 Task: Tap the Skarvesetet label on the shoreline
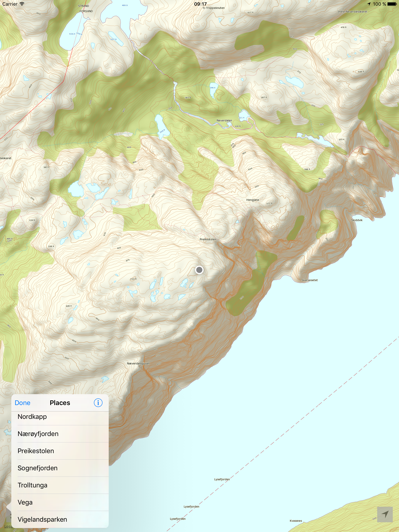[x=309, y=280]
